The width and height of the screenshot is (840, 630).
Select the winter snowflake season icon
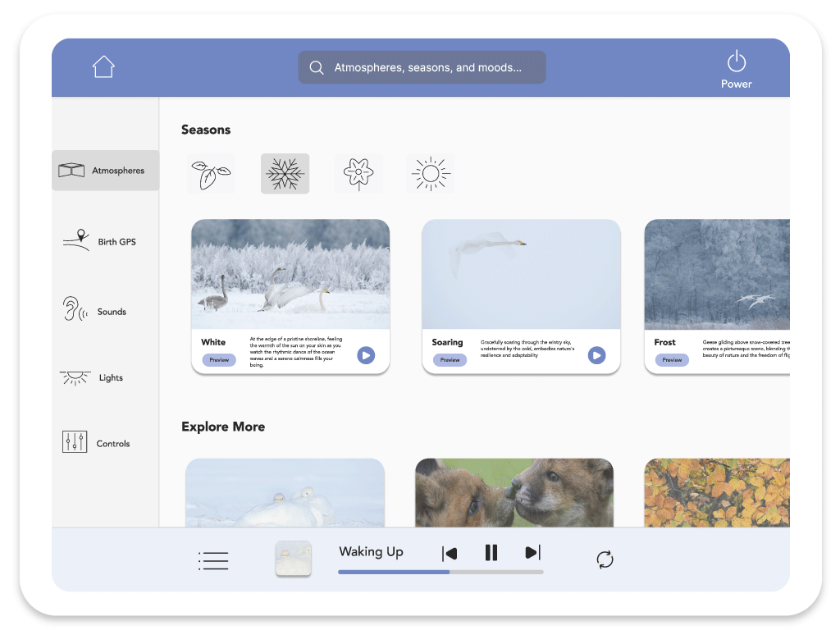click(x=285, y=174)
